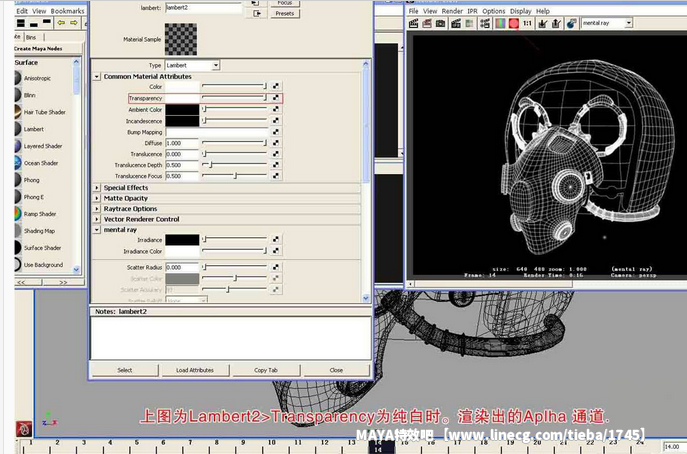Show top and bottom tabs in Hypershade

[21, 23]
